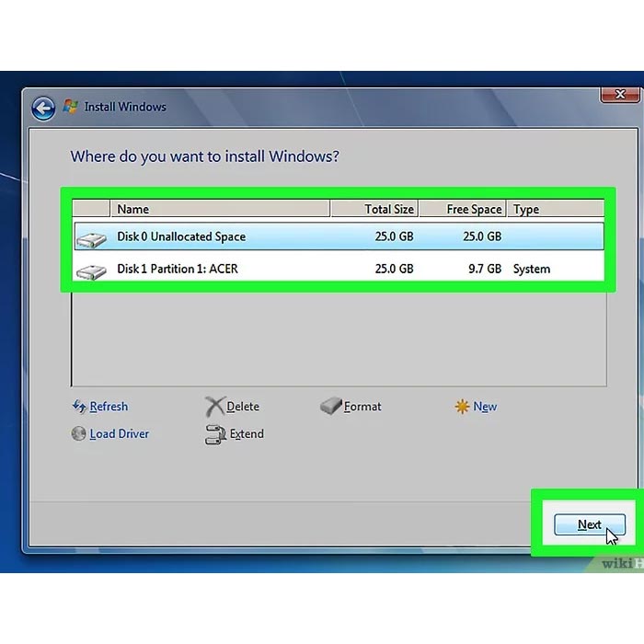
Task: Click the 9.7 GB free space value
Action: pyautogui.click(x=485, y=269)
